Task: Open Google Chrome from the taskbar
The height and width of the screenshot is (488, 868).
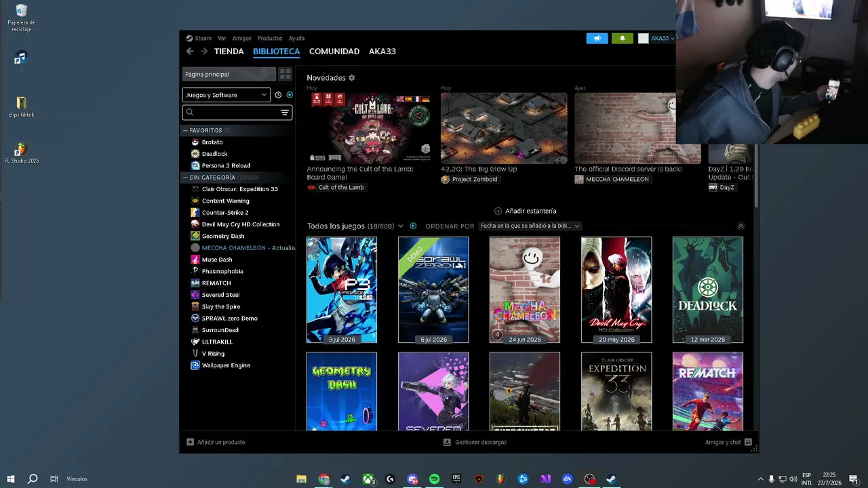Action: 324,479
